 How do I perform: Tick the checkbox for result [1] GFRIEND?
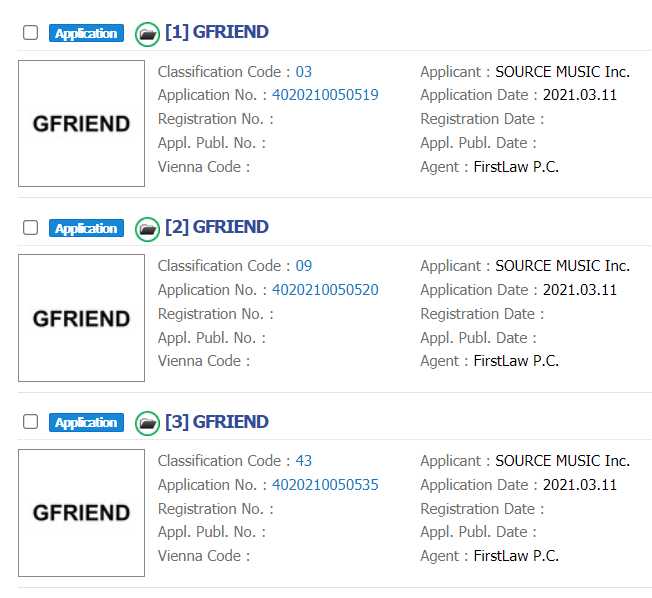pos(30,32)
